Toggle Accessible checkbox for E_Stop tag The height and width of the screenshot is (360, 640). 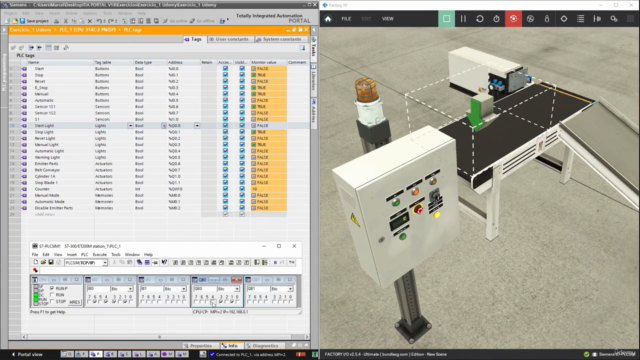[225, 88]
